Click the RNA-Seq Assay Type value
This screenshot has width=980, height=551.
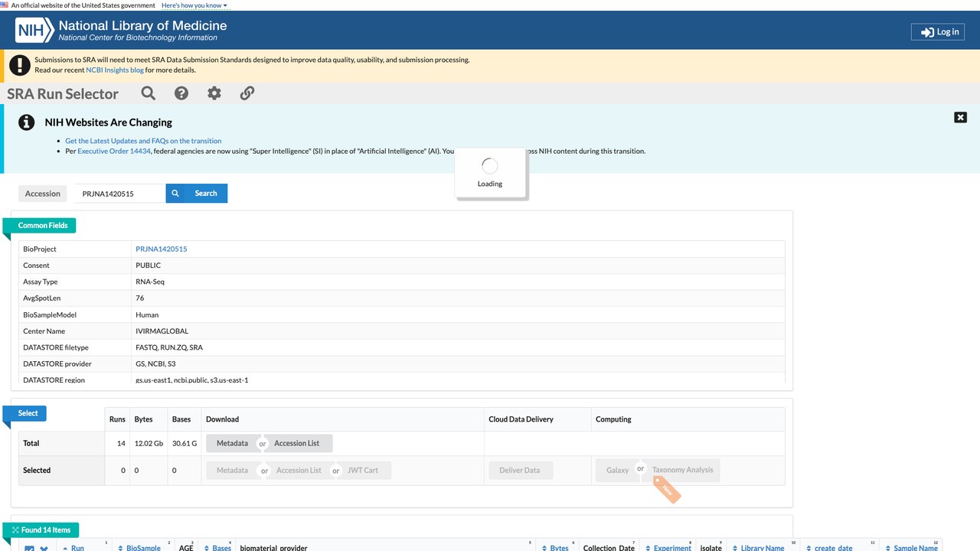150,282
